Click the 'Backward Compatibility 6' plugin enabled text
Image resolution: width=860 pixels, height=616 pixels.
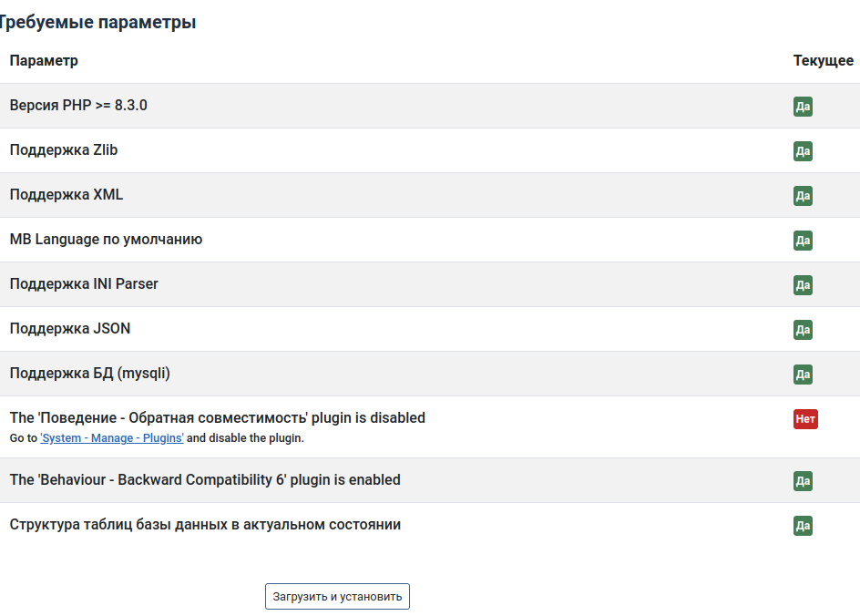[205, 480]
